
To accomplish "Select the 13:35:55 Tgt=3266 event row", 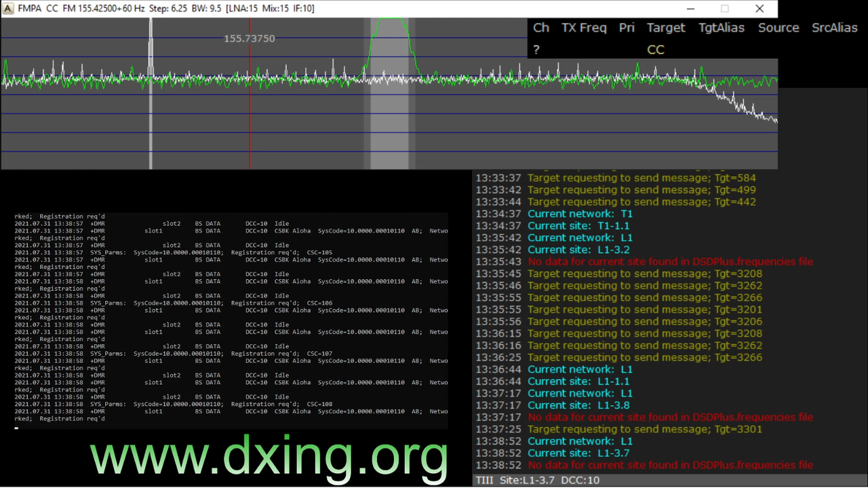I will (x=619, y=298).
